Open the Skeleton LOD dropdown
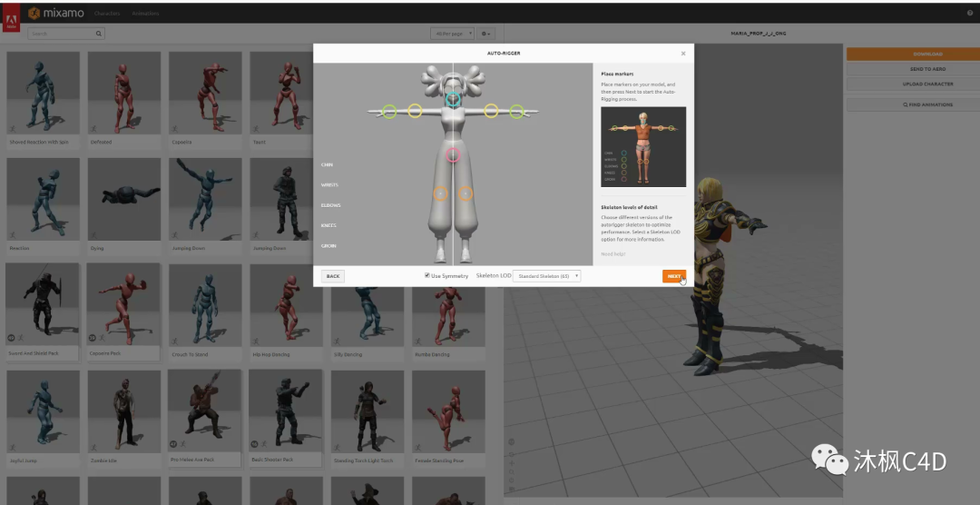 click(x=547, y=276)
